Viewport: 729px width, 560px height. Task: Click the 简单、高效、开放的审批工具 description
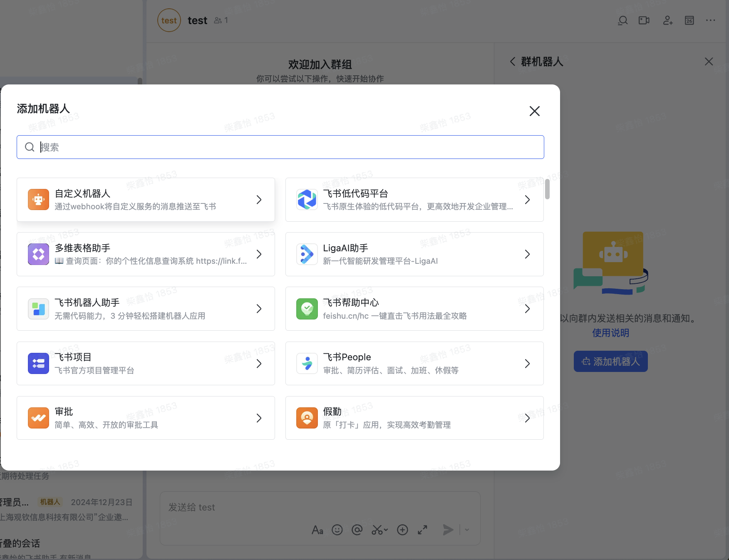pyautogui.click(x=106, y=425)
